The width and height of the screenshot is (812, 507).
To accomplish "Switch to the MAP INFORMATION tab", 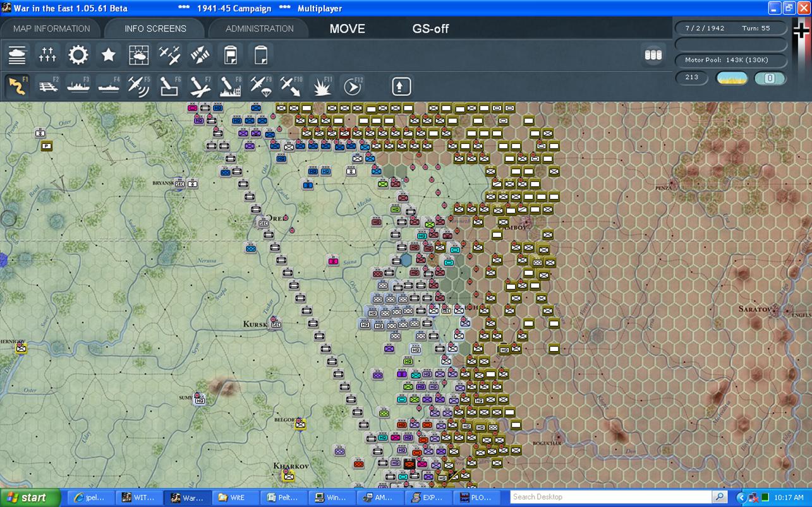I will [x=51, y=28].
